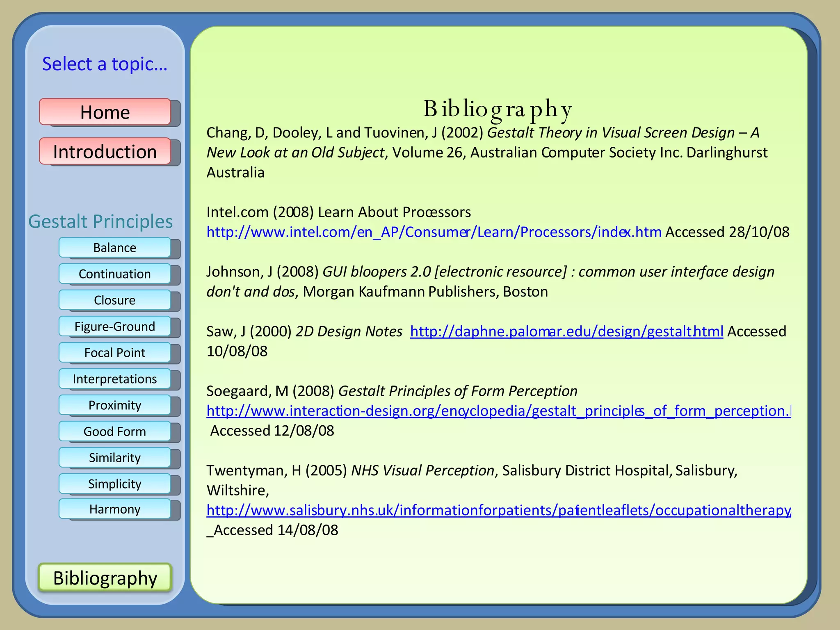Click 'Accessed 14/08/08' text
This screenshot has height=630, width=840.
point(276,530)
